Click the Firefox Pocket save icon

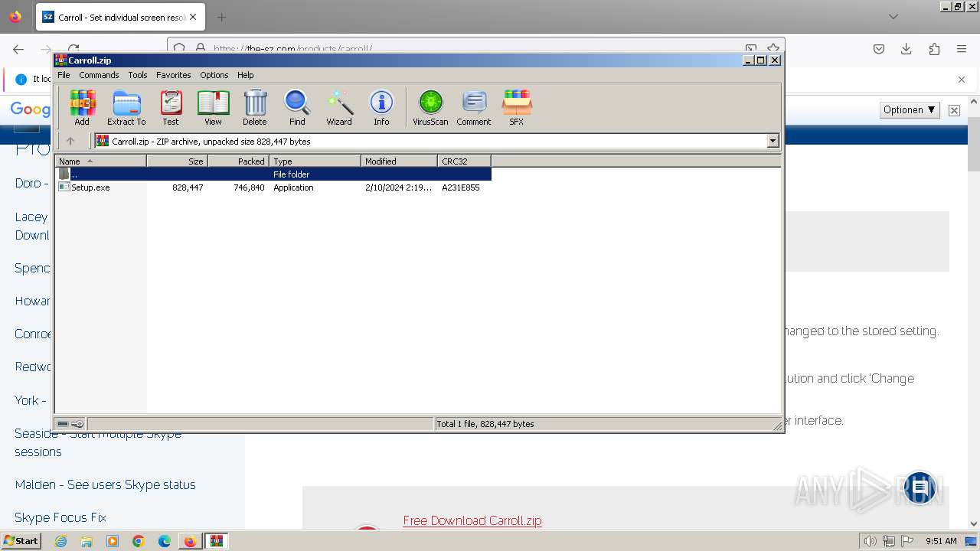(x=879, y=49)
